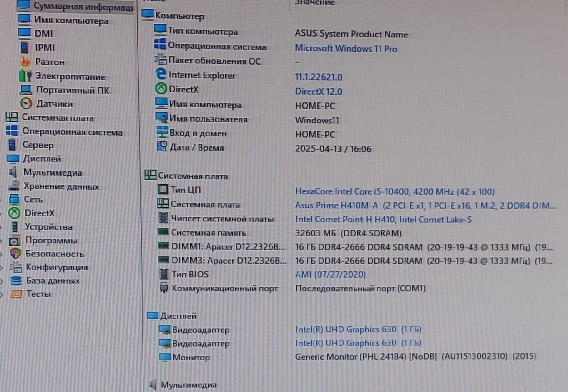Select the Пакет обновления ОС row
Image resolution: width=568 pixels, height=392 pixels.
208,61
